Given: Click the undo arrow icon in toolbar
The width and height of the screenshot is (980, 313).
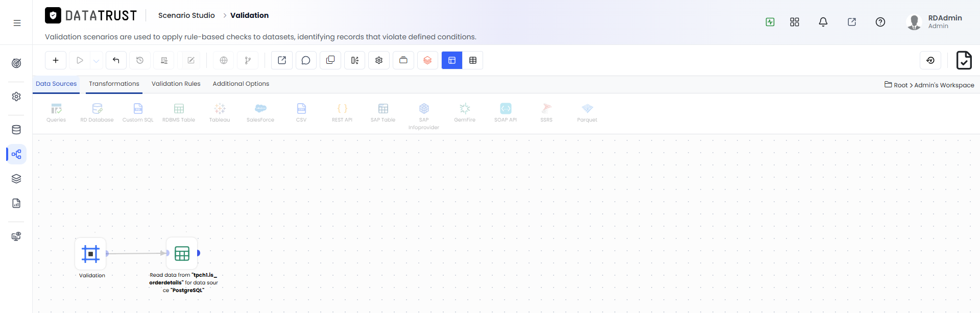Looking at the screenshot, I should pos(116,60).
